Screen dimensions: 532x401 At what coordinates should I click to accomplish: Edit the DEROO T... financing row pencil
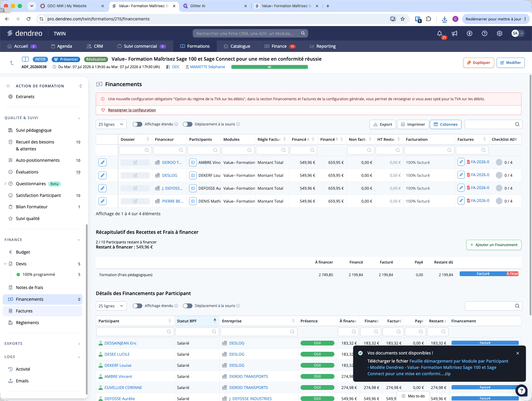[x=103, y=162]
